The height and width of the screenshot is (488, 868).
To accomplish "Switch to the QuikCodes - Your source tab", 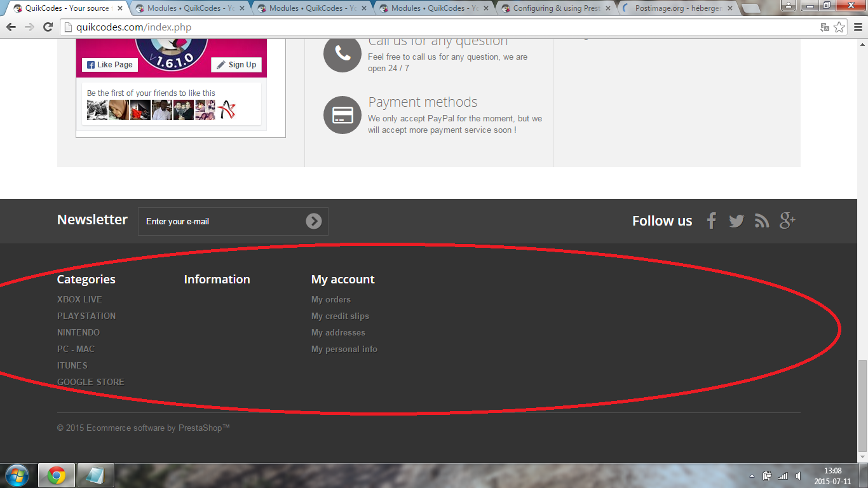I will click(66, 8).
